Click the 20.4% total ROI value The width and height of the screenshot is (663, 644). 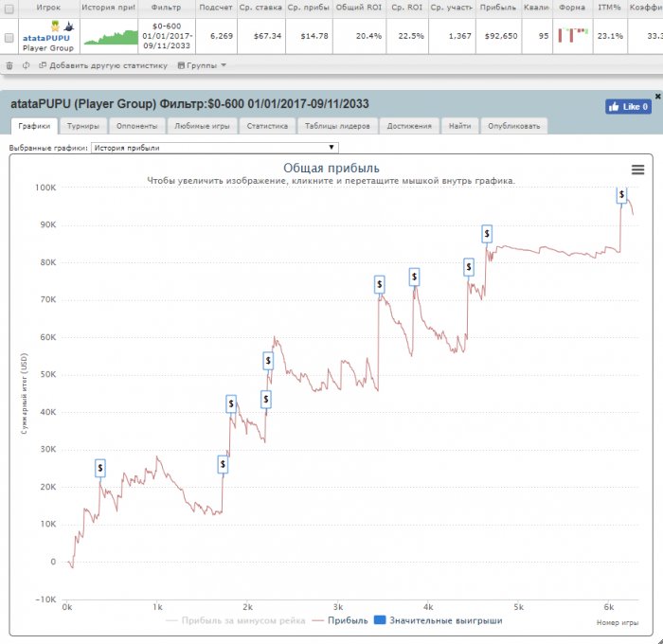point(368,36)
